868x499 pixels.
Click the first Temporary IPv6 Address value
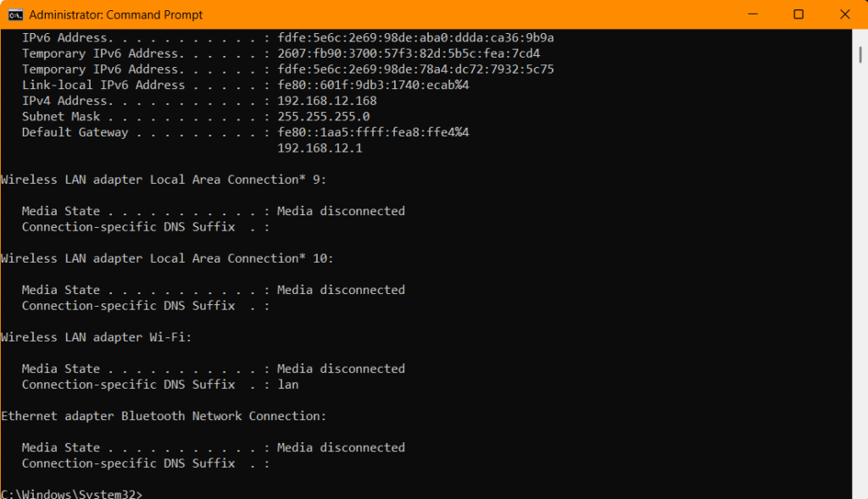[x=409, y=53]
